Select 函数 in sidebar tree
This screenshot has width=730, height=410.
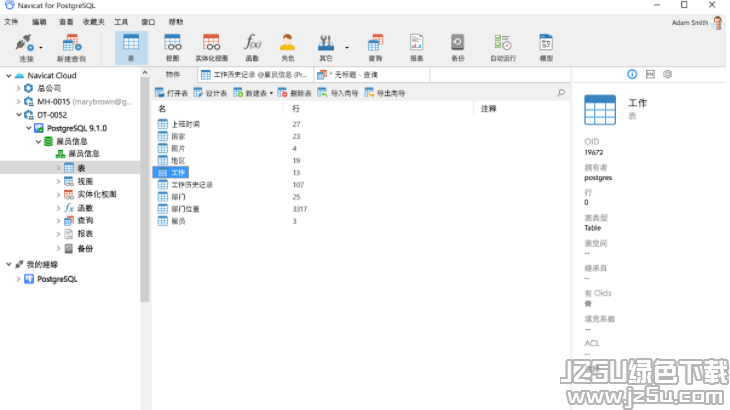85,208
